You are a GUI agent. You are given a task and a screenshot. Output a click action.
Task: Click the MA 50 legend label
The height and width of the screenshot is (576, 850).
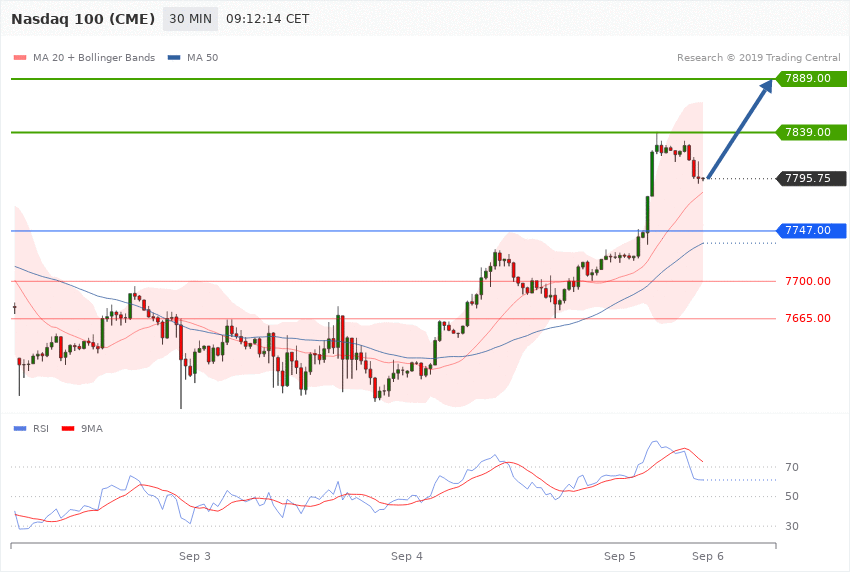coord(202,57)
